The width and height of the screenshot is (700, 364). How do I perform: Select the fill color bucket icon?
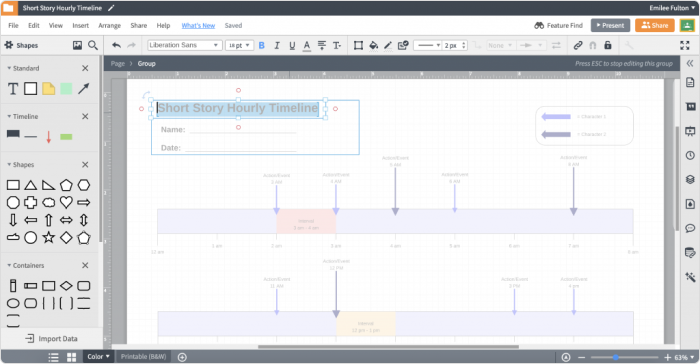coord(373,45)
